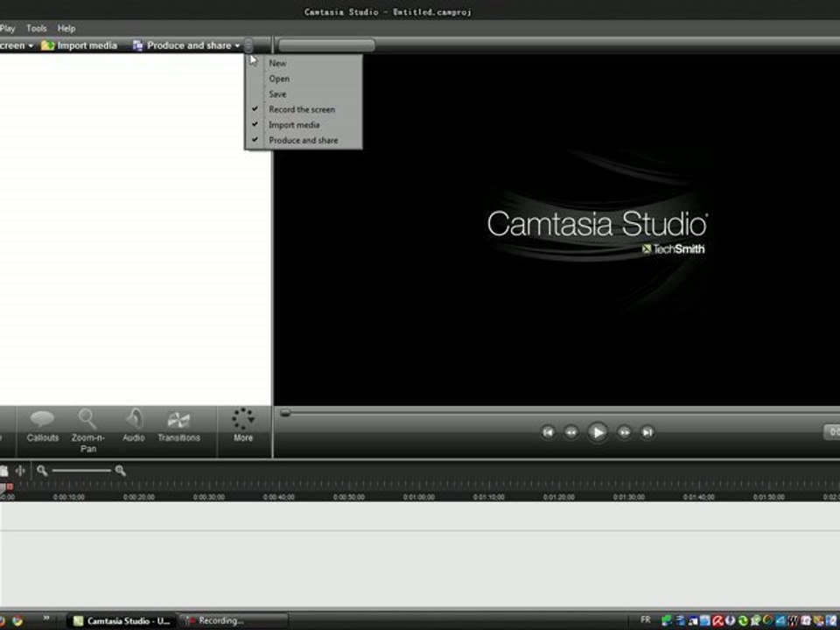Uncheck Record the screen in the menu
The width and height of the screenshot is (840, 630).
click(x=304, y=109)
